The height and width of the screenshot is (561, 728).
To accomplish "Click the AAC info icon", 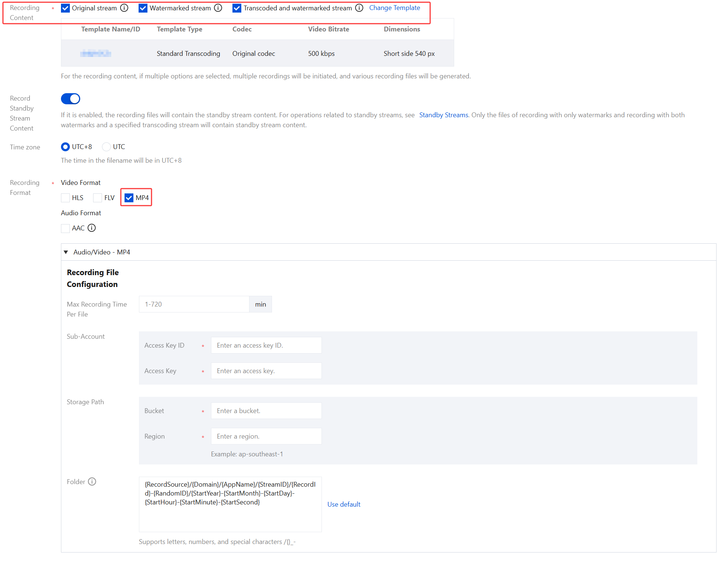I will 92,228.
